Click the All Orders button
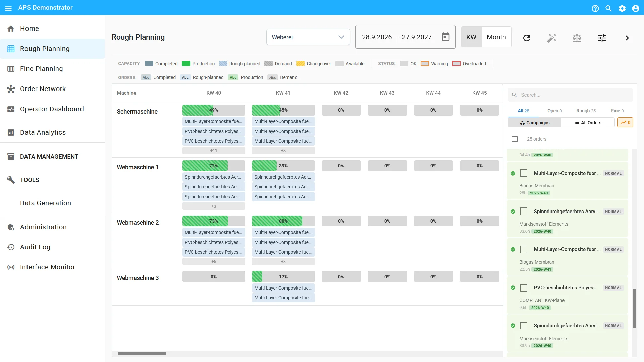 click(x=588, y=123)
